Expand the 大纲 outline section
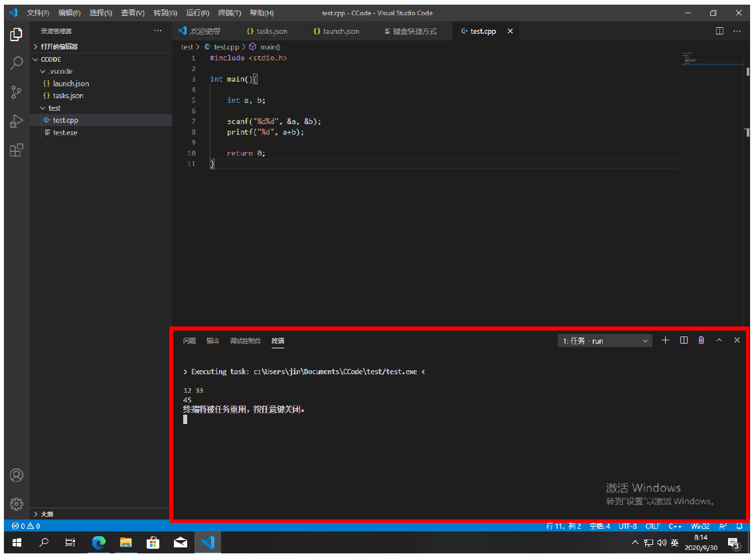The image size is (756, 558). point(46,514)
